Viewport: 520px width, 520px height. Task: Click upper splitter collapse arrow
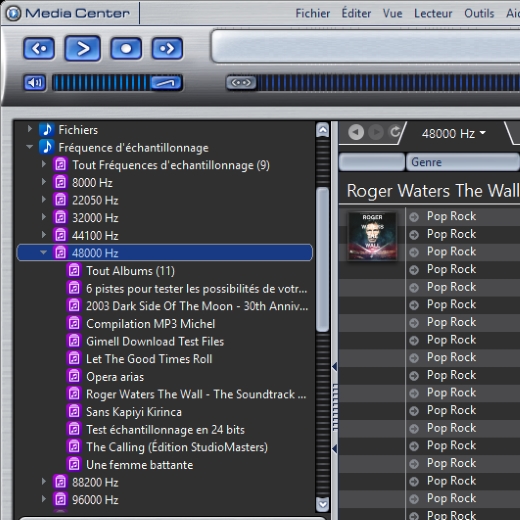[x=335, y=366]
